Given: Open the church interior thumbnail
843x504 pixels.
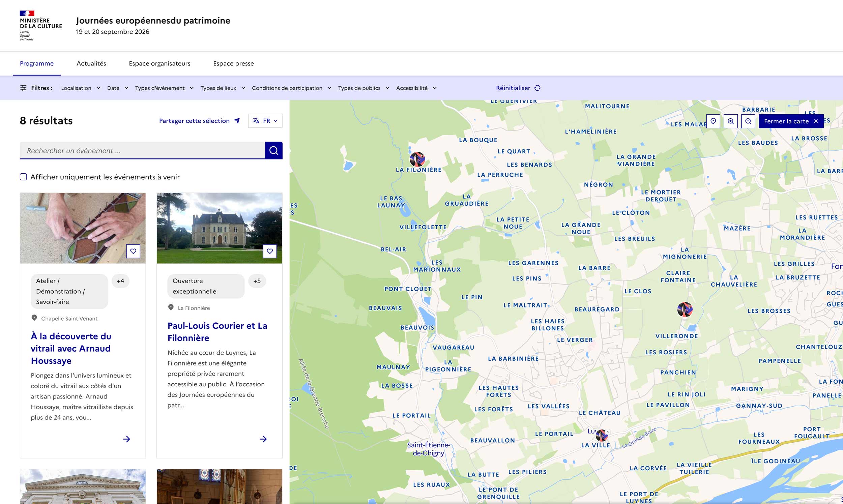Looking at the screenshot, I should 220,486.
